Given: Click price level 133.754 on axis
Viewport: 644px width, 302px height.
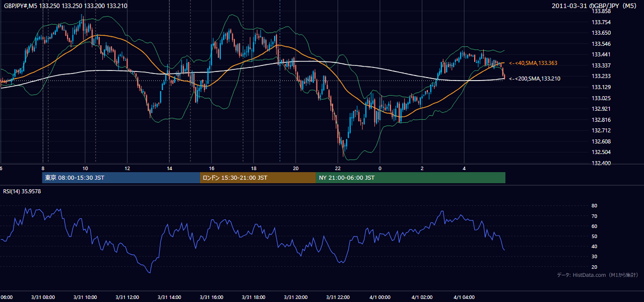Looking at the screenshot, I should (x=602, y=22).
